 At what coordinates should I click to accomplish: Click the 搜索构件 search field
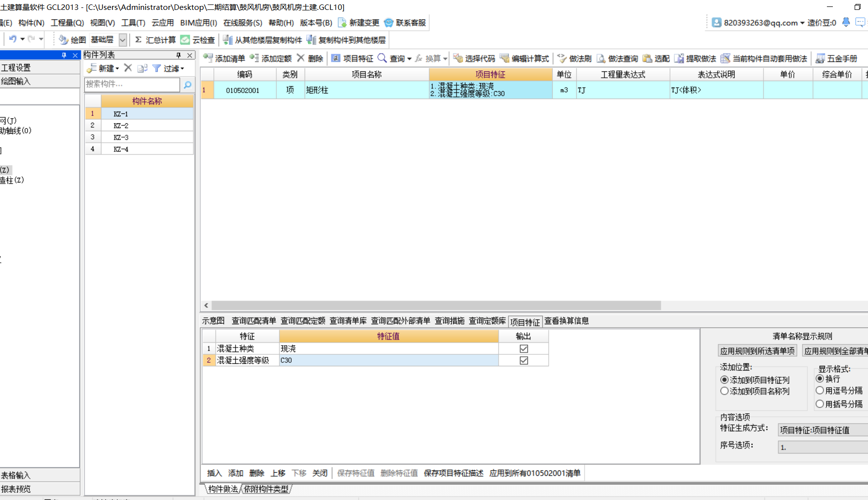point(132,85)
